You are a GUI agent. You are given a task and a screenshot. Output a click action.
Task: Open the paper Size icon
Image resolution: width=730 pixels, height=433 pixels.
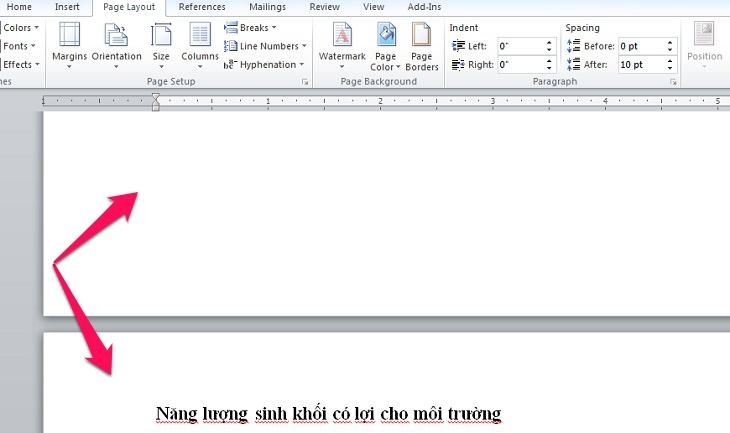pyautogui.click(x=161, y=34)
